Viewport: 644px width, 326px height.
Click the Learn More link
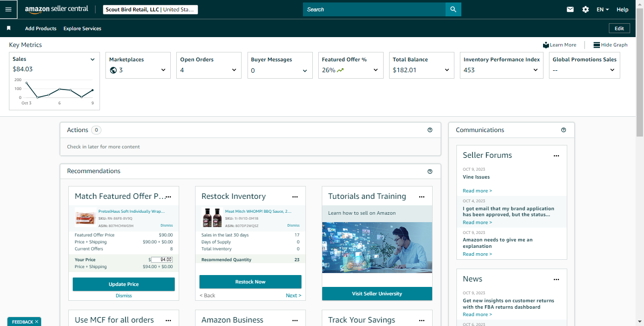563,45
